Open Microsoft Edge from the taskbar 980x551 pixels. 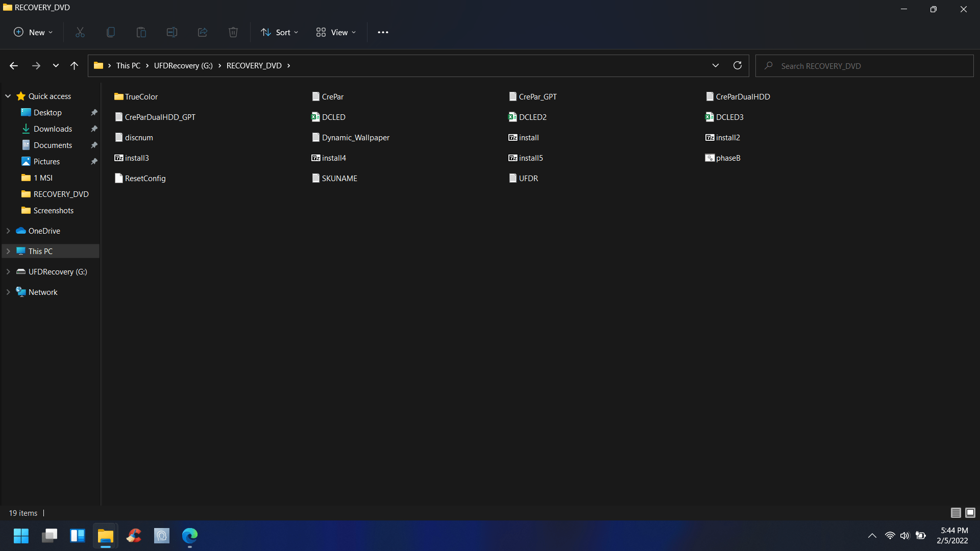click(189, 536)
